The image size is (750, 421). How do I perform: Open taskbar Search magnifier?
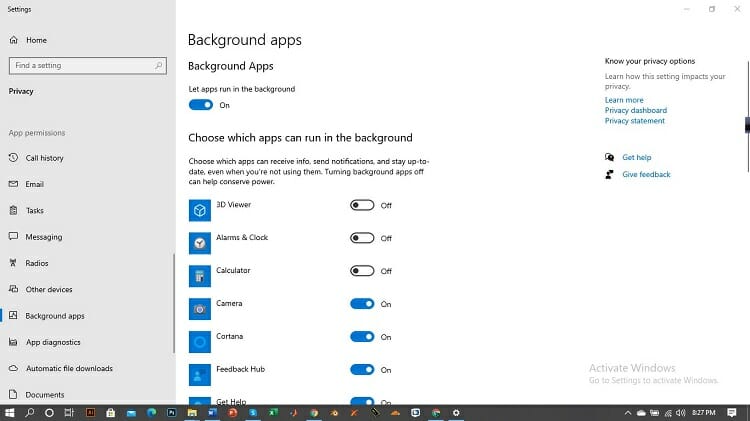(x=30, y=412)
